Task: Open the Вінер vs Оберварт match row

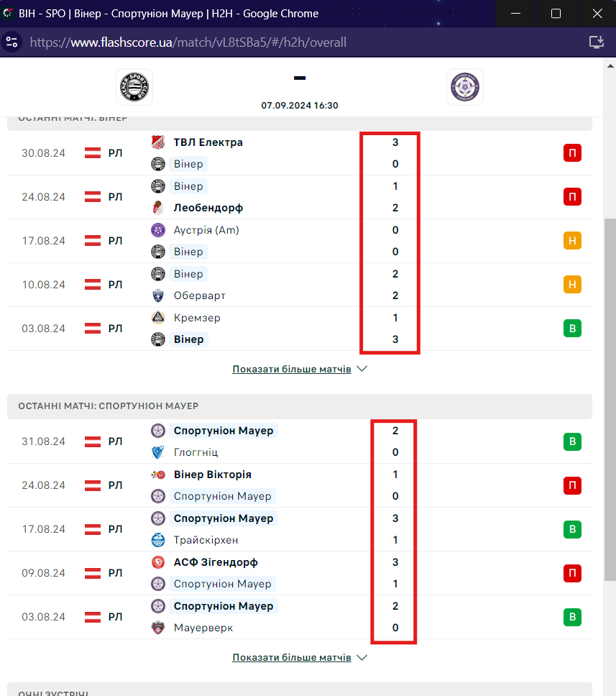Action: (x=300, y=285)
